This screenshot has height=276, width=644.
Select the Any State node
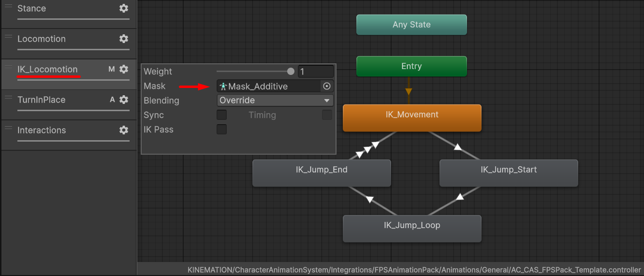tap(411, 25)
